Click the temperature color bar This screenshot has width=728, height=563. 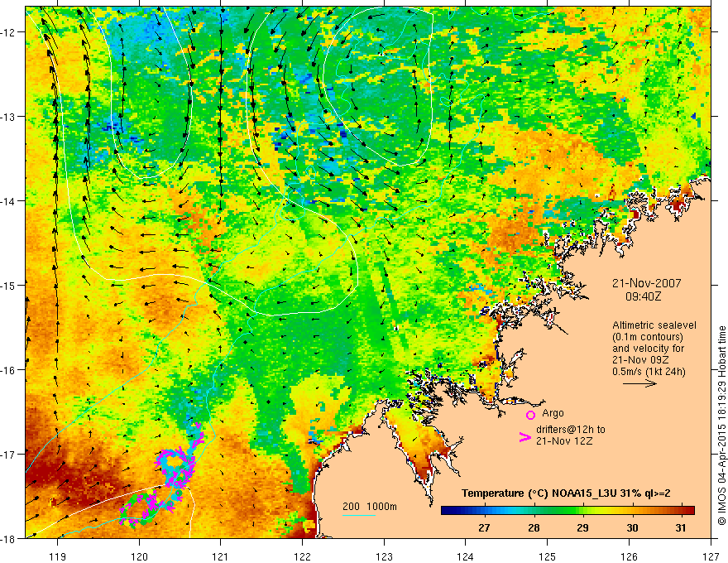tap(568, 510)
